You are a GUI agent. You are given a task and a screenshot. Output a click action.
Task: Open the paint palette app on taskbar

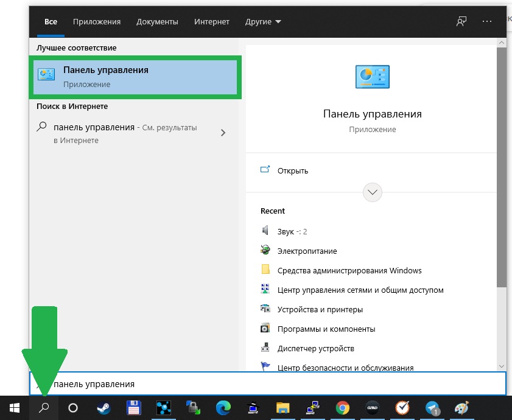pos(462,408)
